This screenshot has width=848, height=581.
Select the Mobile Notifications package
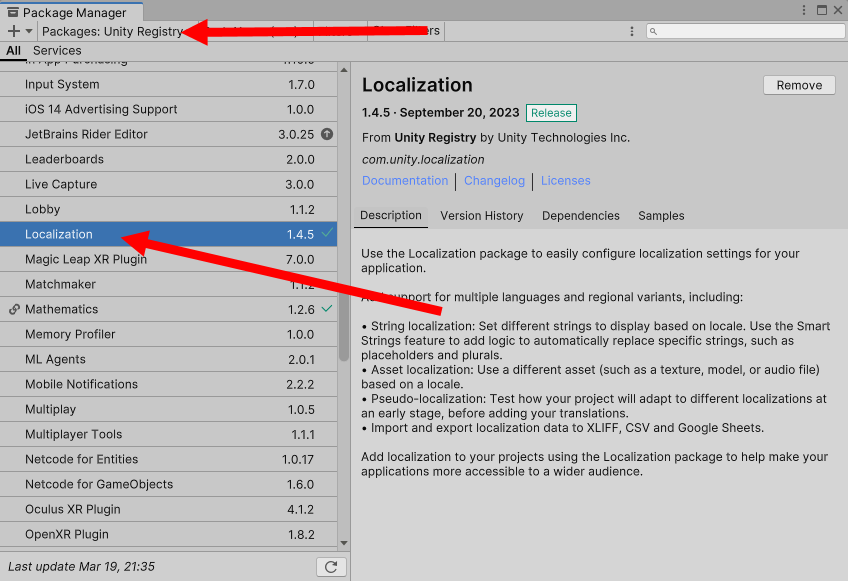click(168, 384)
